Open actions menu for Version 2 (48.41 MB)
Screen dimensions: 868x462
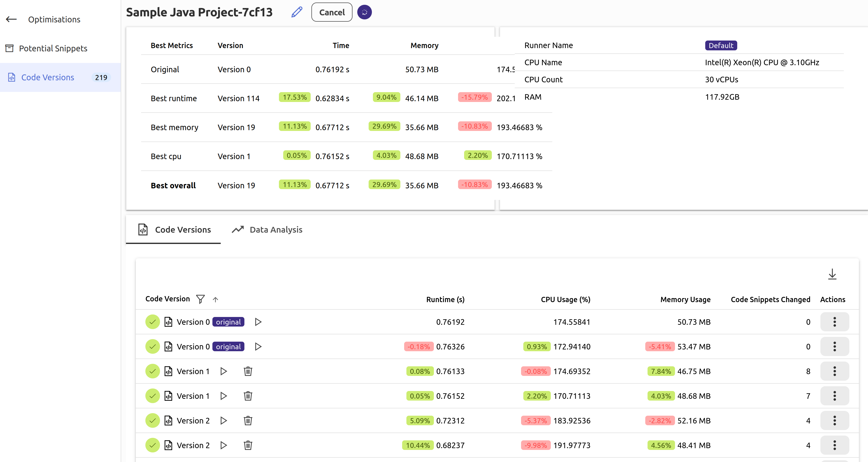click(834, 445)
